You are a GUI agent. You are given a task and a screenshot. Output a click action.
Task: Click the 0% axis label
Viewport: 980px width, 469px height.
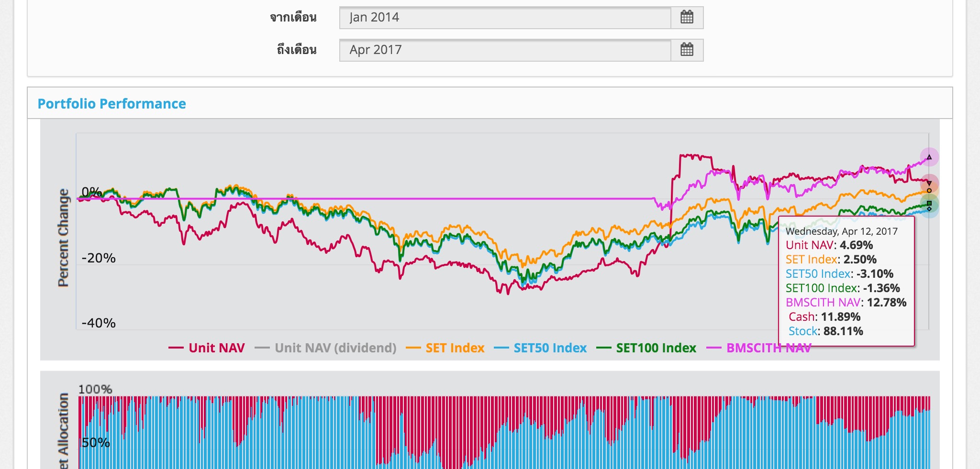point(91,192)
